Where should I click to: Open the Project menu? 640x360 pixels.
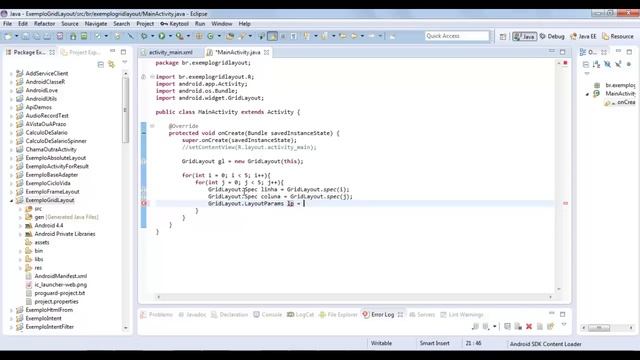(145, 24)
